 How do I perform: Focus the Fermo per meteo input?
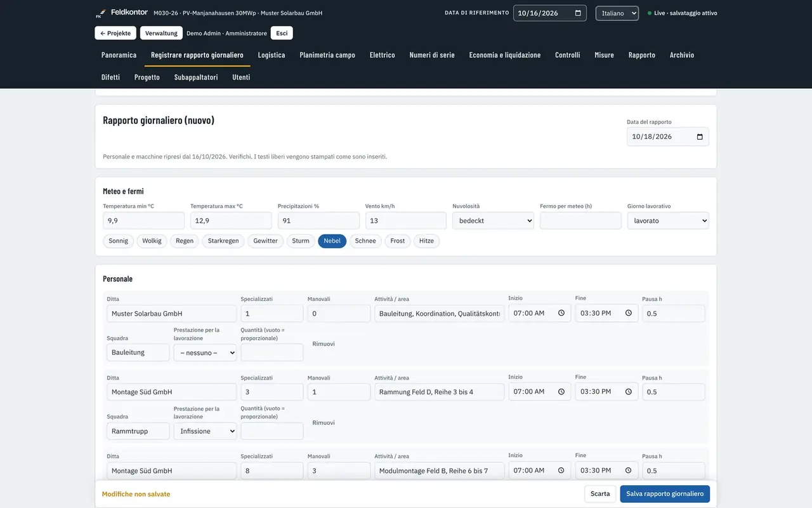click(581, 221)
